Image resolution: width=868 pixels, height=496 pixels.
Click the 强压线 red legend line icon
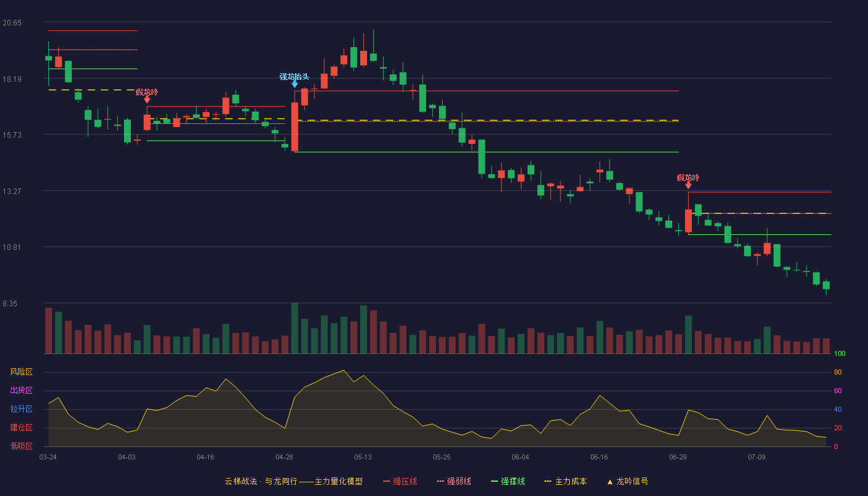click(386, 482)
